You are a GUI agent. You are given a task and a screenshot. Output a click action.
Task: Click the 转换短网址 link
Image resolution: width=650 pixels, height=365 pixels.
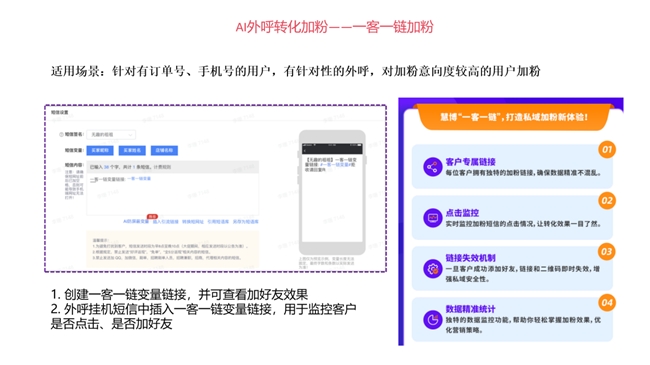point(193,221)
